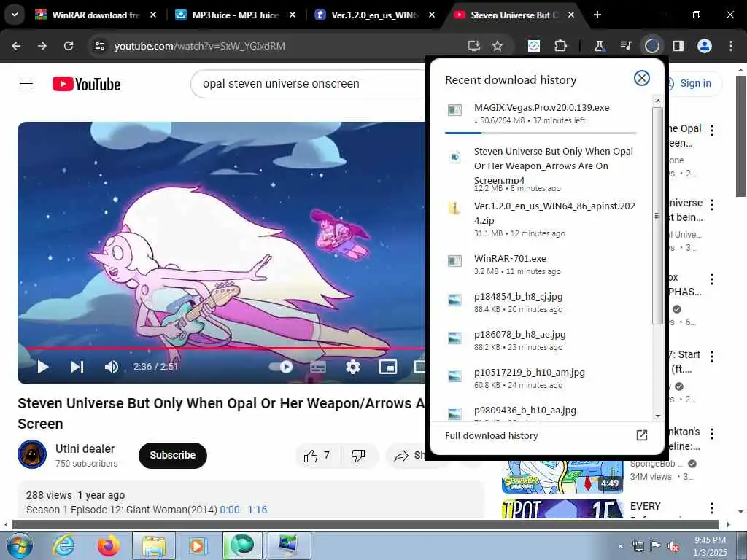Open the full download history external icon
Viewport: 747px width, 560px height.
pyautogui.click(x=642, y=435)
